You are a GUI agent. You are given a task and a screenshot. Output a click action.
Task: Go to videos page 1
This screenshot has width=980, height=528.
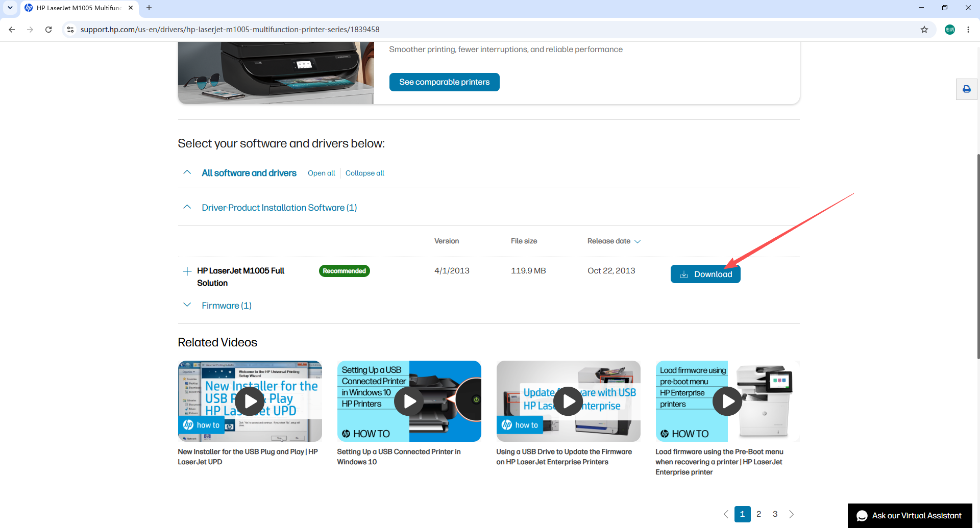point(743,514)
